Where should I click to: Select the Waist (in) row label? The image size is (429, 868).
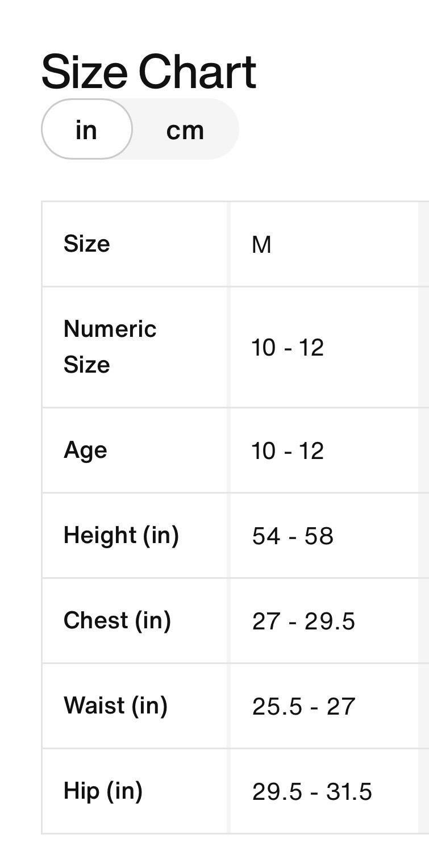tap(115, 706)
